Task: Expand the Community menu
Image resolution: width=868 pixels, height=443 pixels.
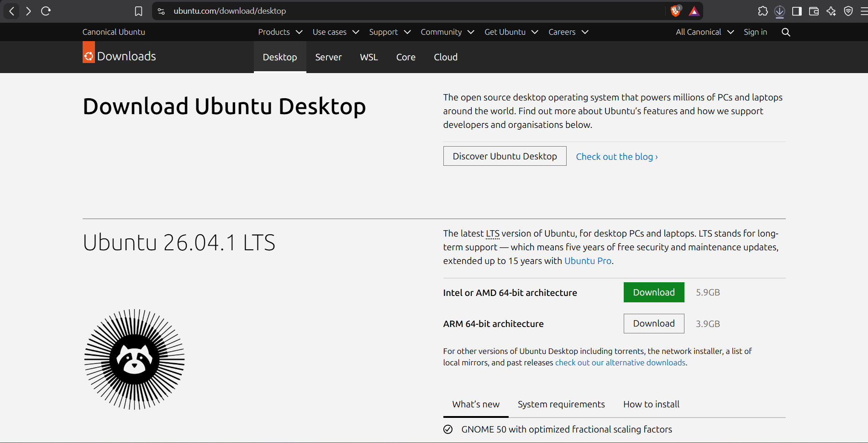Action: (x=447, y=32)
